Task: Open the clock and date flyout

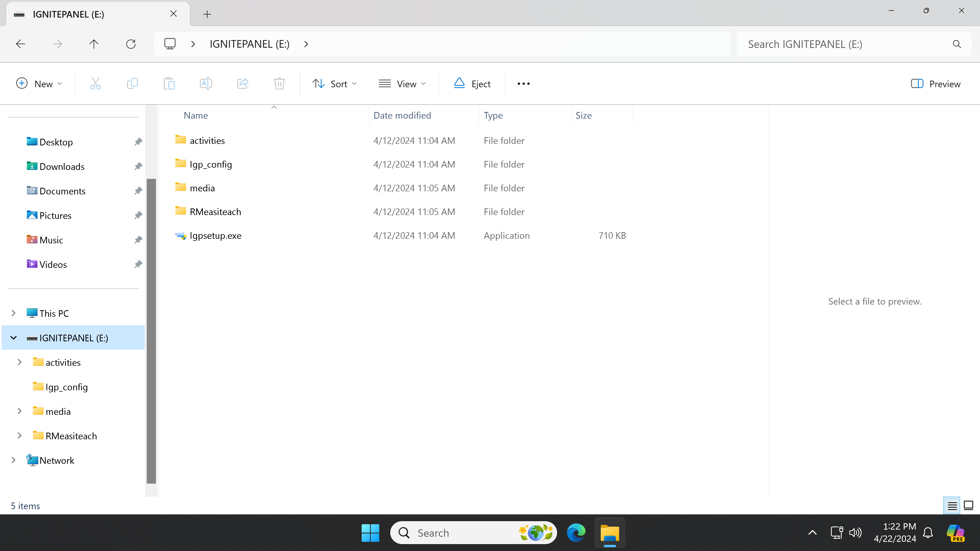Action: coord(895,533)
